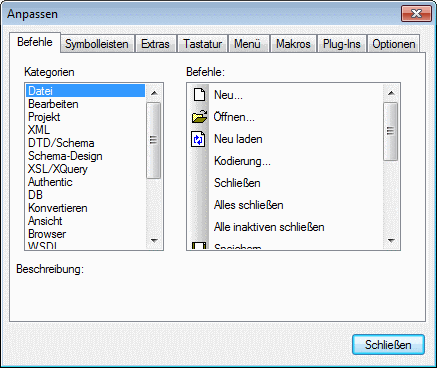
Task: Select Authentic category
Action: pos(85,182)
